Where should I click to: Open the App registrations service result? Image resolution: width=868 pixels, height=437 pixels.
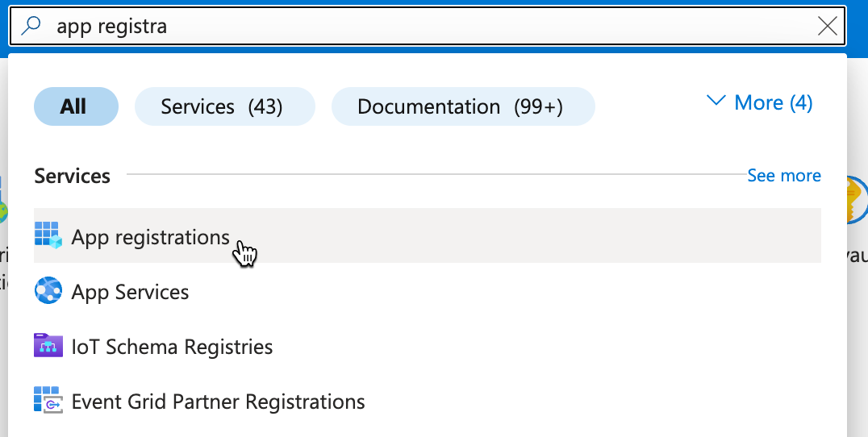click(151, 237)
